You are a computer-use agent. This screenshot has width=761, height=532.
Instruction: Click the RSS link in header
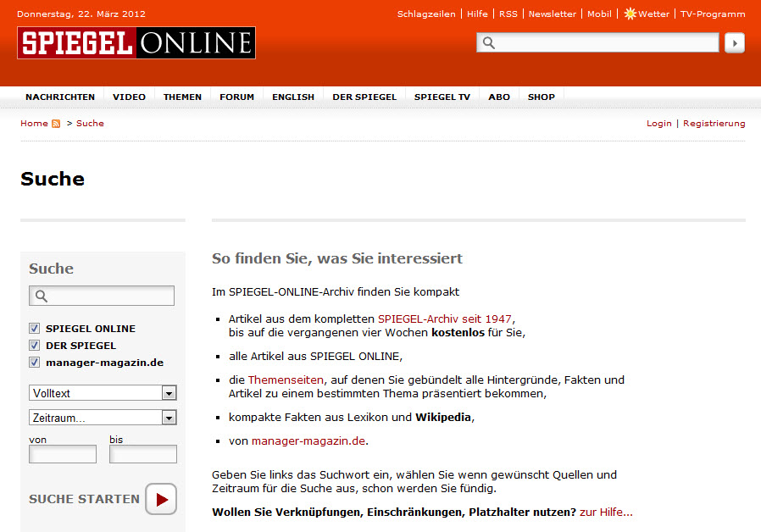click(x=508, y=14)
